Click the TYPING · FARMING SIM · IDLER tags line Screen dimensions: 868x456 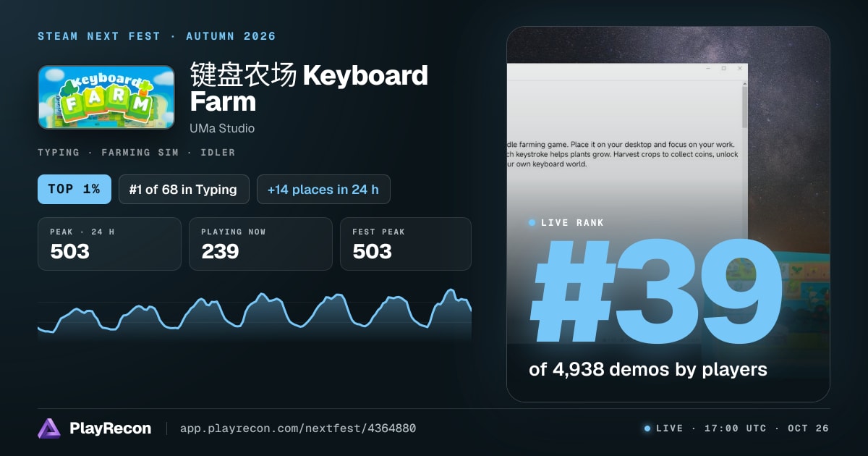136,153
